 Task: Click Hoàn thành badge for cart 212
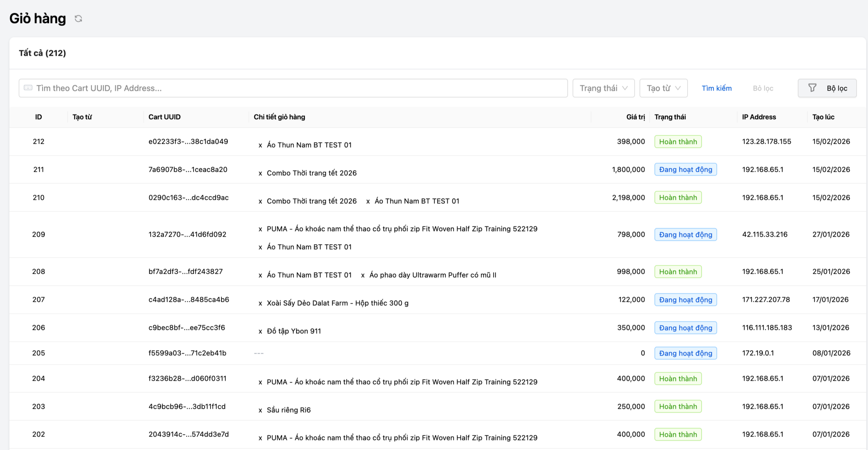click(x=678, y=142)
